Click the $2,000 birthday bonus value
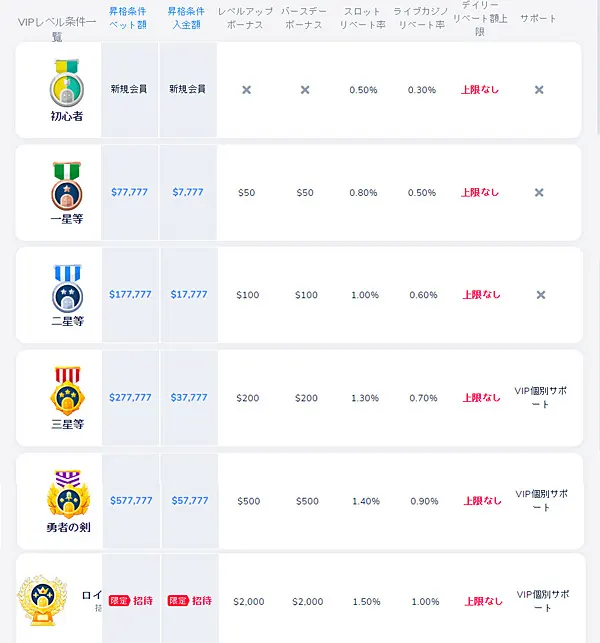The image size is (600, 643). 307,602
